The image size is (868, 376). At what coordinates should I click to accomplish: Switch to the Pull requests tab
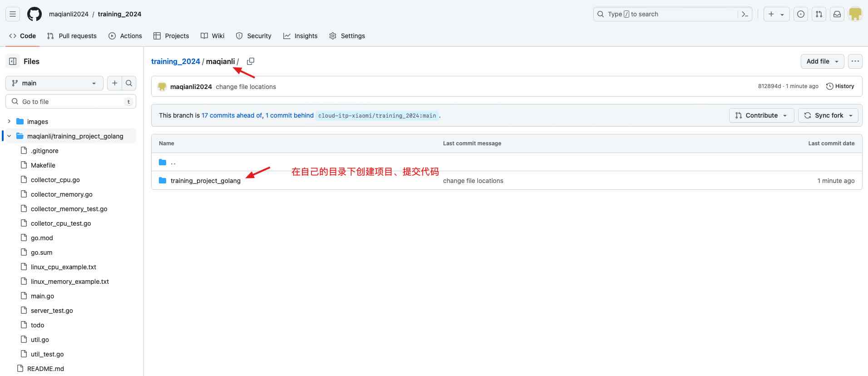tap(72, 36)
